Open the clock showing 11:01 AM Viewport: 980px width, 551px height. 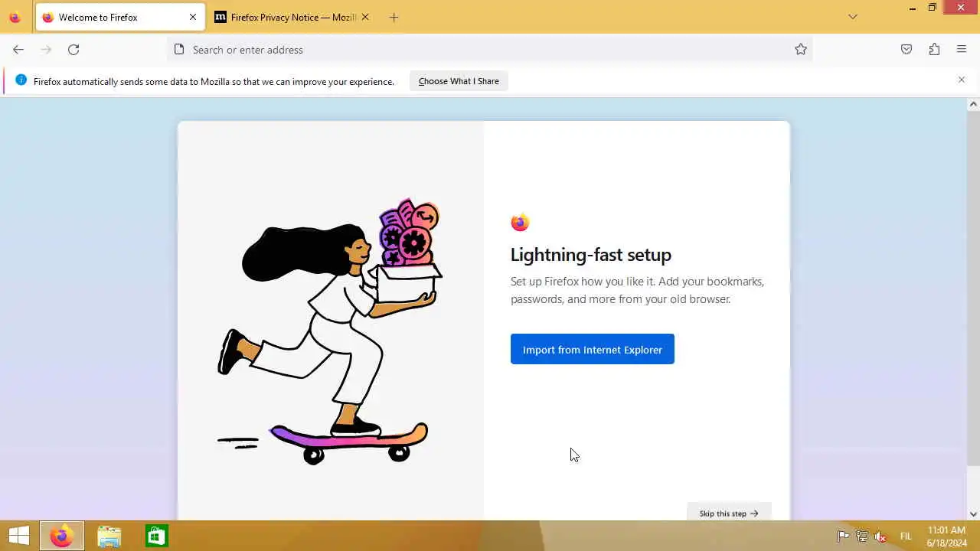pyautogui.click(x=946, y=536)
